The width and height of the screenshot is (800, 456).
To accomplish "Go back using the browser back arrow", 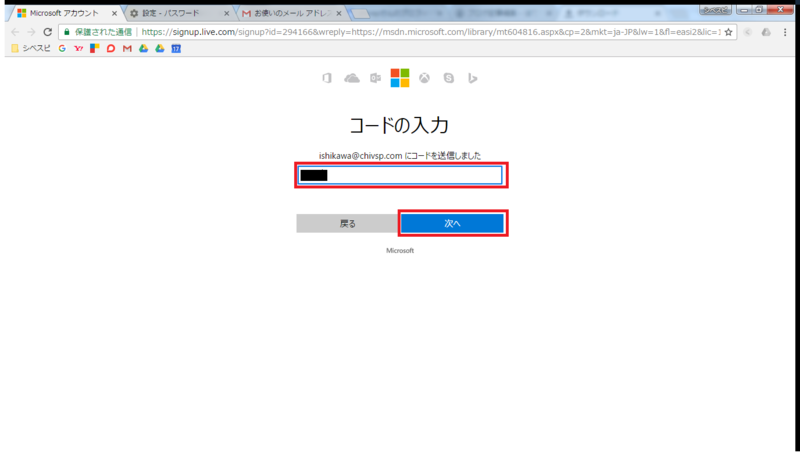I will tap(15, 32).
